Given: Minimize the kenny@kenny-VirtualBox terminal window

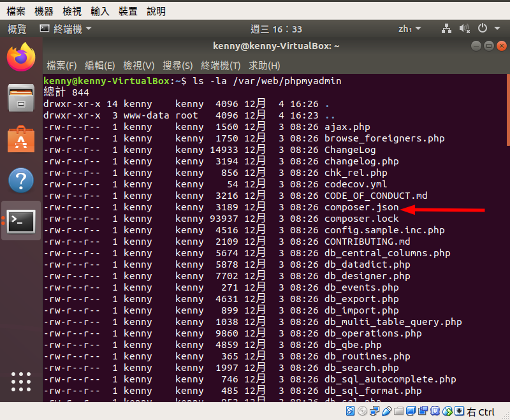Looking at the screenshot, I should 476,46.
